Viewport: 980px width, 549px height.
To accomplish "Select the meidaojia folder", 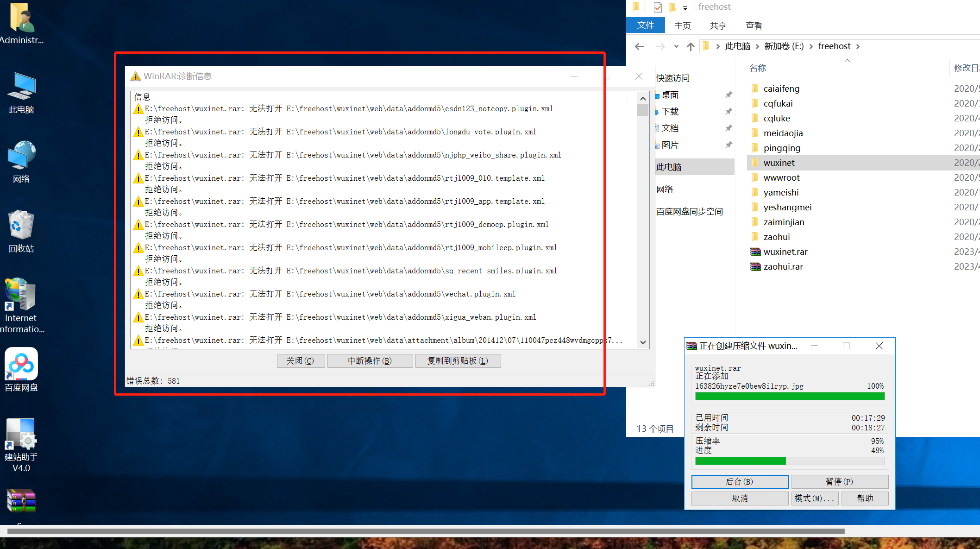I will pos(783,133).
